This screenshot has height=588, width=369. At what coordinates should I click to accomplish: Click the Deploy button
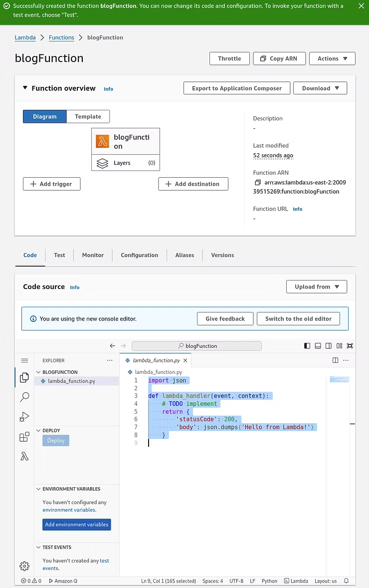click(56, 441)
